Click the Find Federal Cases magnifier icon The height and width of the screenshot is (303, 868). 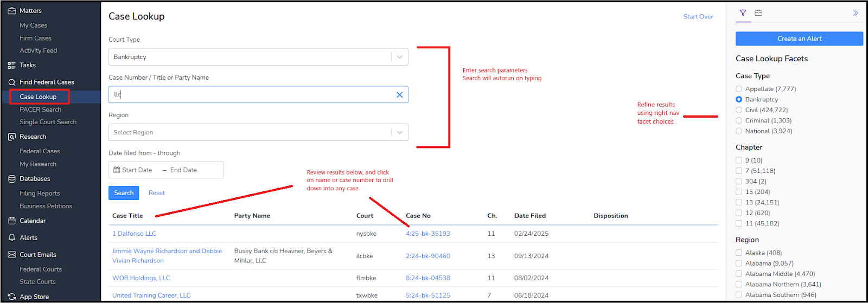coord(12,82)
